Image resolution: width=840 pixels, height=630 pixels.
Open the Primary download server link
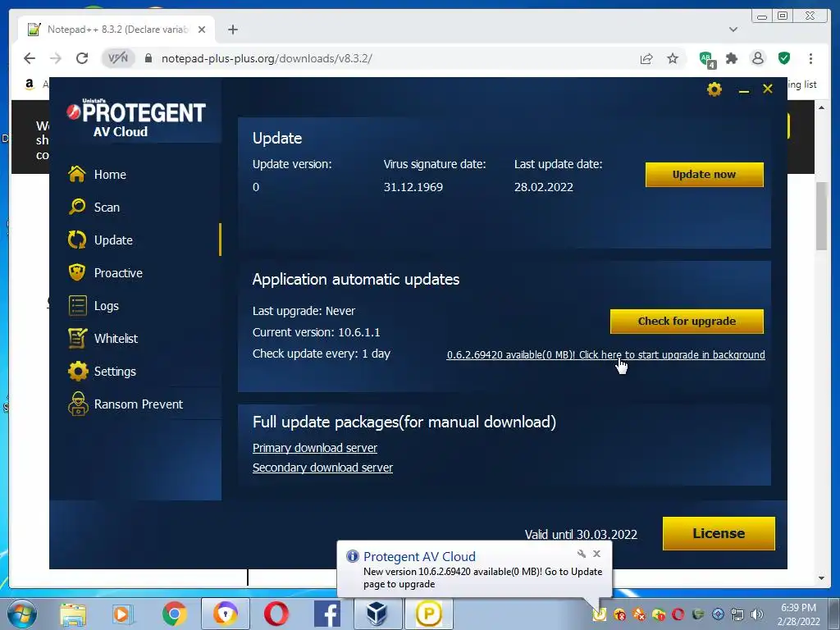315,448
